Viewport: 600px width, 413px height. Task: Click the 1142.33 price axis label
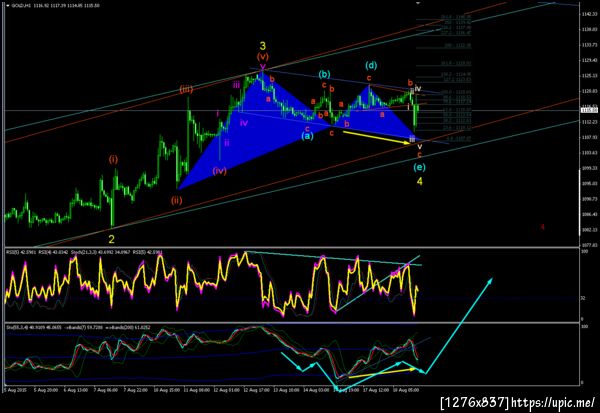590,14
